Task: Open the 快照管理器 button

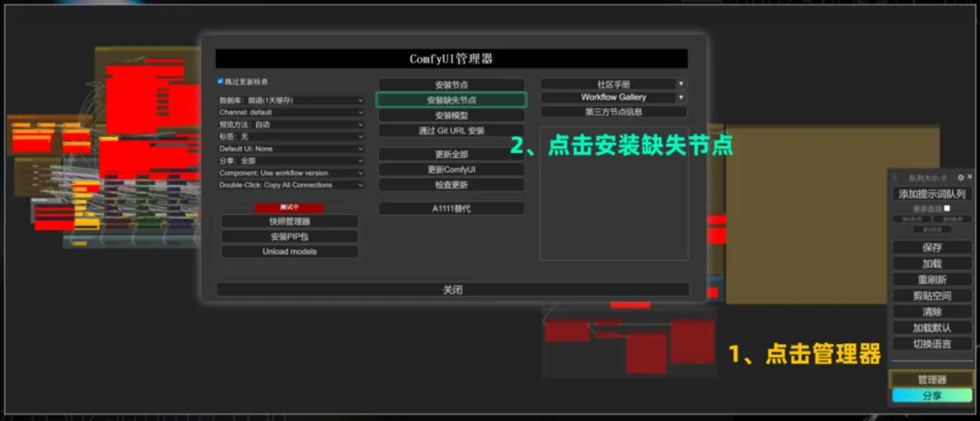Action: pos(289,221)
